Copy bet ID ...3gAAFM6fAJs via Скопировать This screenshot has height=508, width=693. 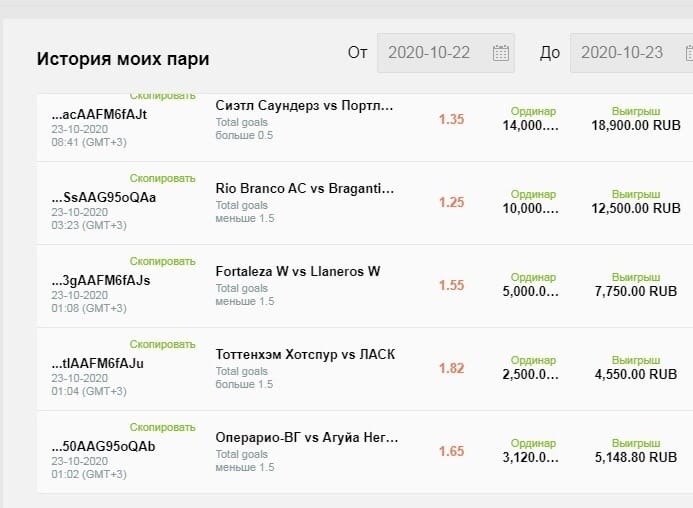[162, 261]
